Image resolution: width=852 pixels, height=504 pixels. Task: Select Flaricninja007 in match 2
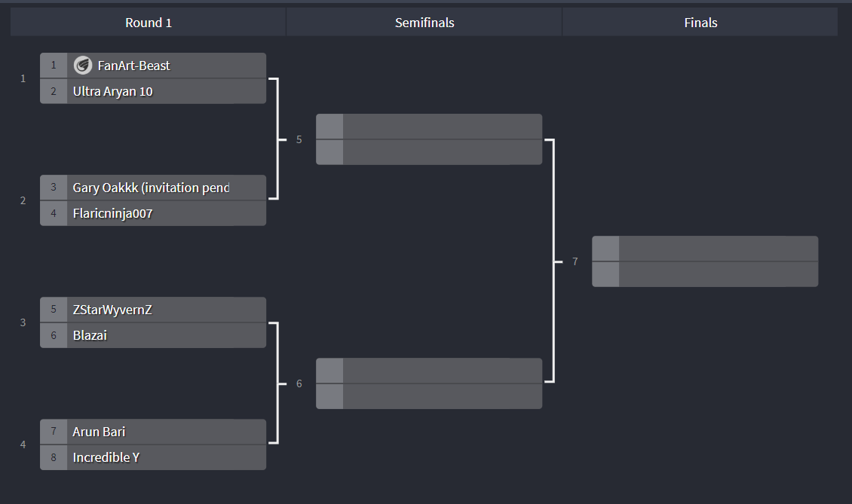[153, 213]
